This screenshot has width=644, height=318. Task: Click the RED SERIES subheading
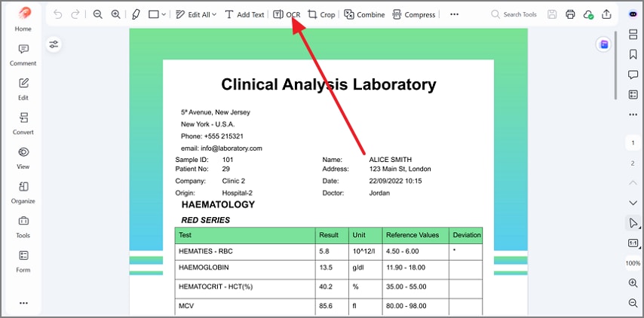click(x=205, y=220)
